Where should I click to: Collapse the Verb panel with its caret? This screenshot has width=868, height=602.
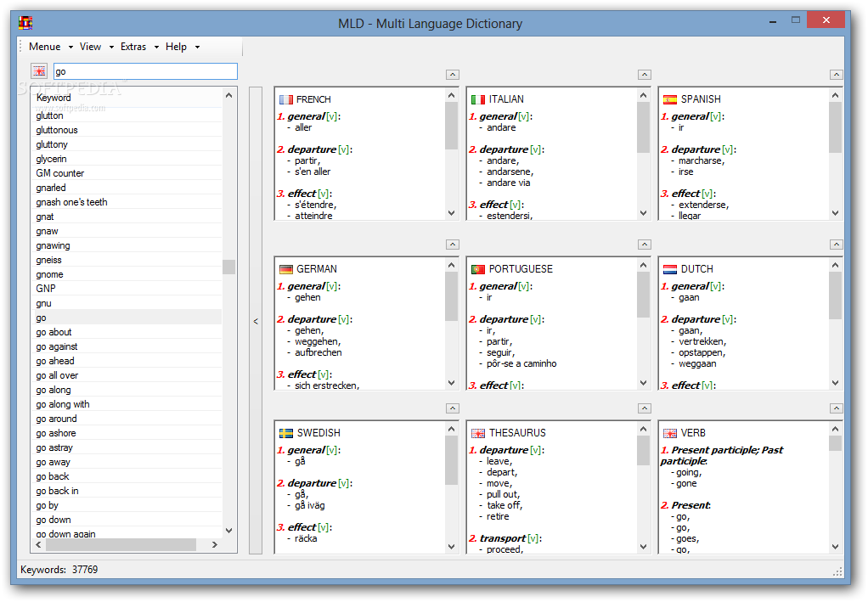click(x=837, y=408)
